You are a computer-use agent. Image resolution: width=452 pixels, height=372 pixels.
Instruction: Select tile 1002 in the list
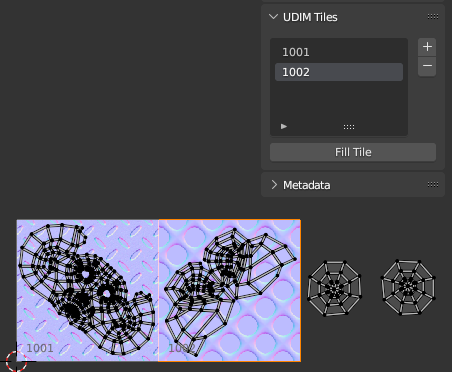coord(339,72)
